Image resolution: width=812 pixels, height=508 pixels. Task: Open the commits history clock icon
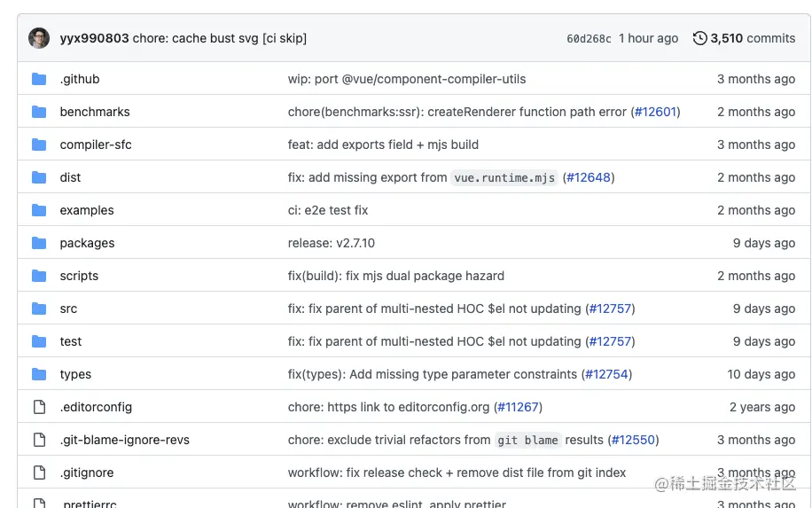(699, 38)
